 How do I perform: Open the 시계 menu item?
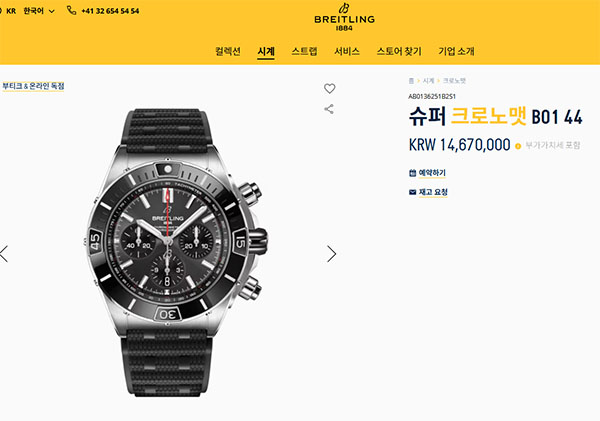tap(266, 51)
